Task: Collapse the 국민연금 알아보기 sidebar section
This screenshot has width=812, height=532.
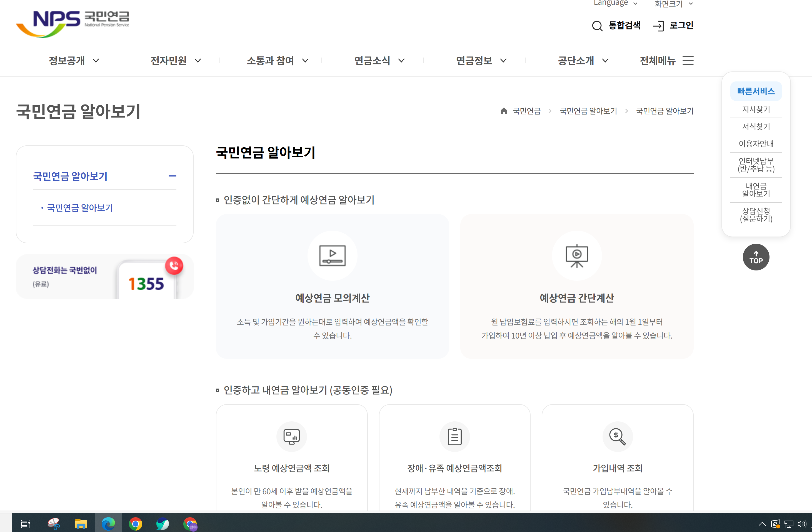Action: [x=172, y=176]
